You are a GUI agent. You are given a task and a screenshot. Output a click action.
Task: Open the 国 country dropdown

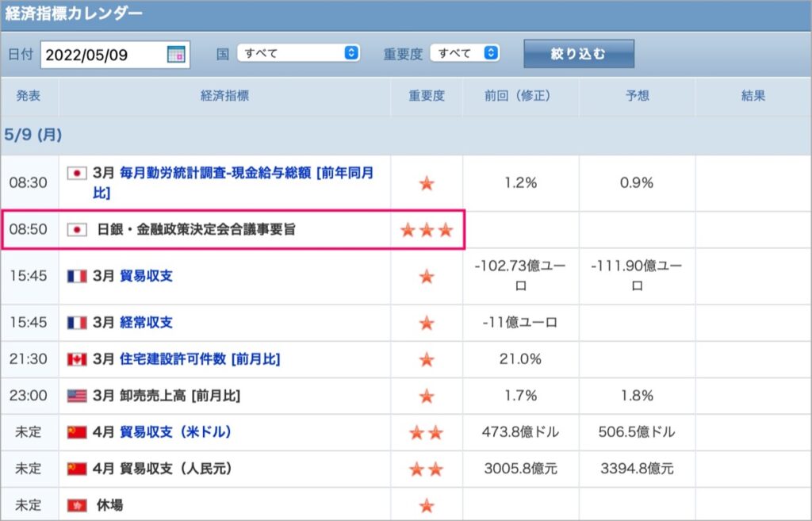pos(298,53)
